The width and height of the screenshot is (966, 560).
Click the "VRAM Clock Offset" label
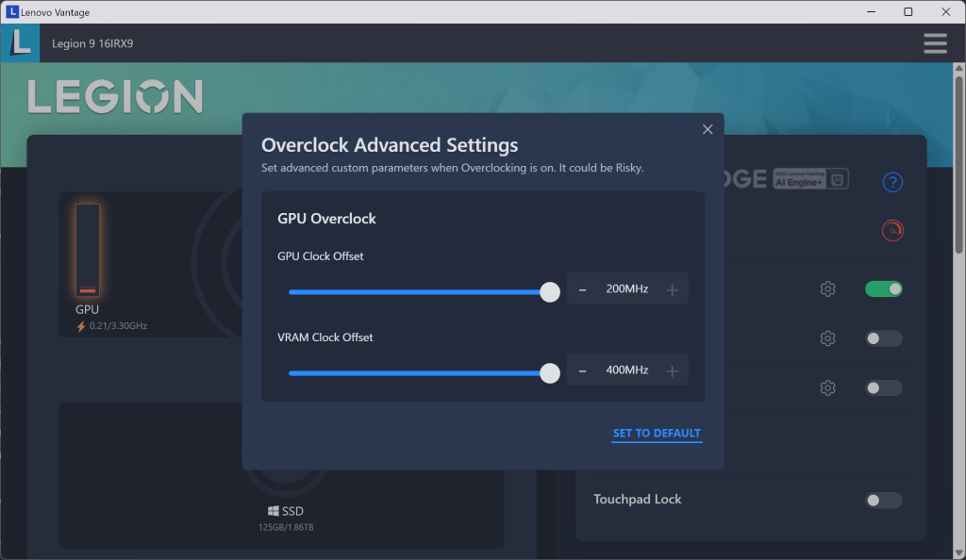(x=325, y=338)
